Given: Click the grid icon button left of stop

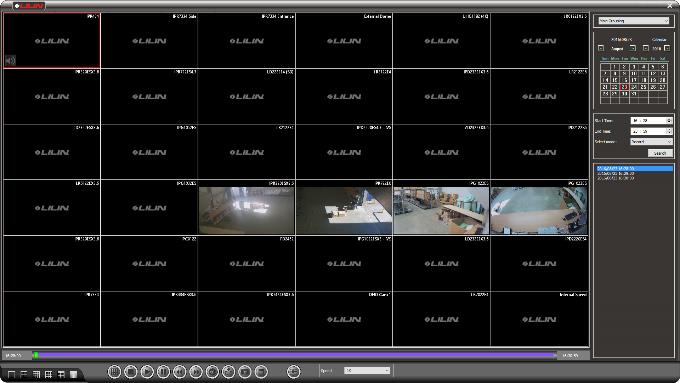Looking at the screenshot, I should tap(114, 372).
